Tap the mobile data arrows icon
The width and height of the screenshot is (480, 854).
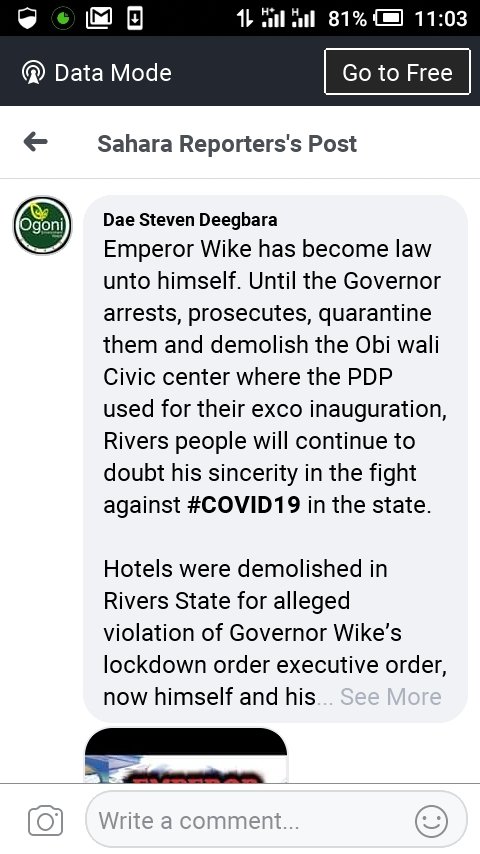tap(245, 19)
